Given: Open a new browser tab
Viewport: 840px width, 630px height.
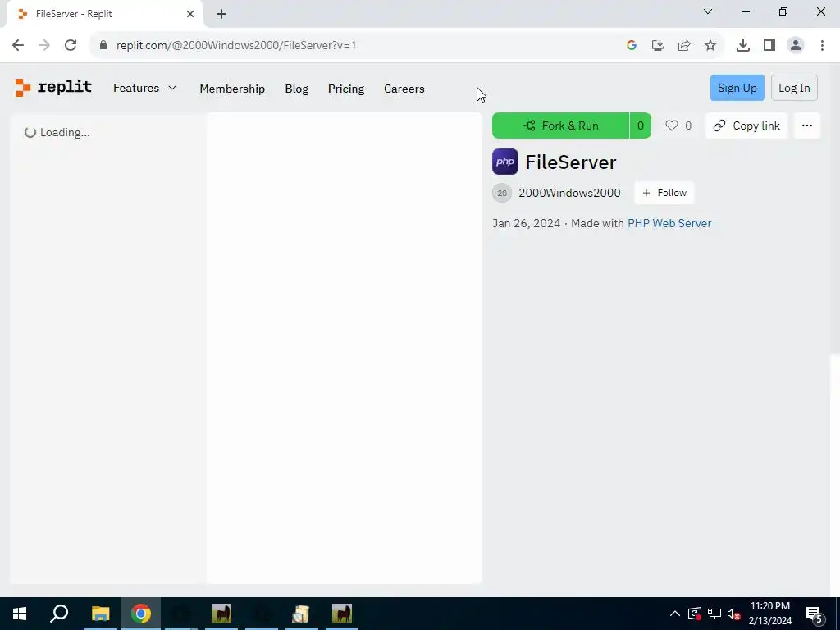Looking at the screenshot, I should pyautogui.click(x=221, y=14).
